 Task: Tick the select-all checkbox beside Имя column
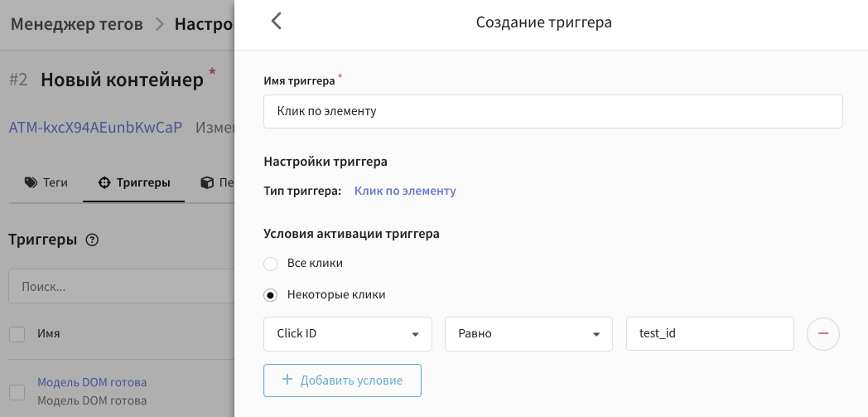pyautogui.click(x=17, y=334)
